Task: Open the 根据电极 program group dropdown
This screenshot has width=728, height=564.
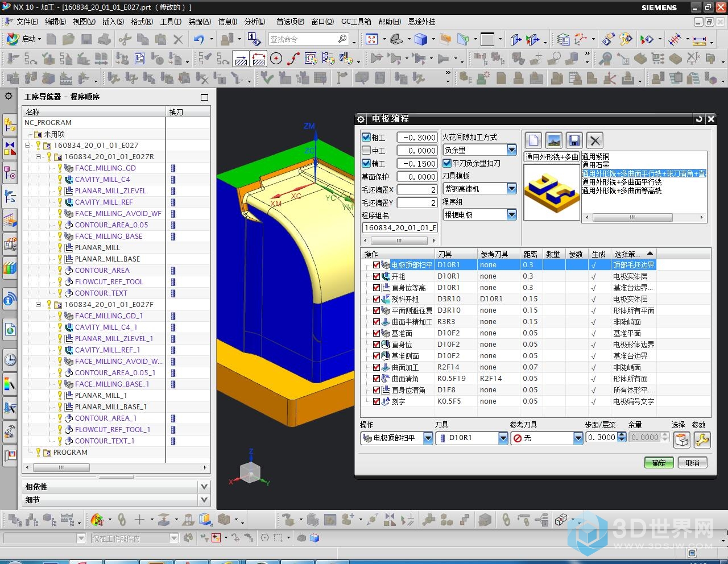Action: click(x=512, y=215)
